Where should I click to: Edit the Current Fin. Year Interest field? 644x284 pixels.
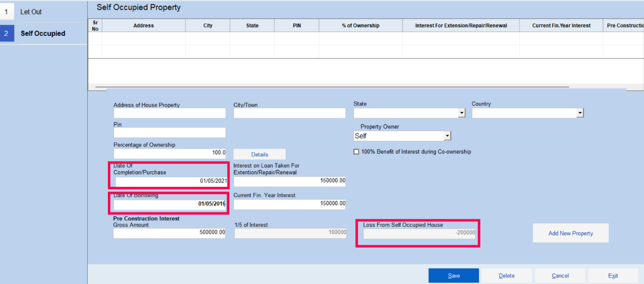pos(290,204)
